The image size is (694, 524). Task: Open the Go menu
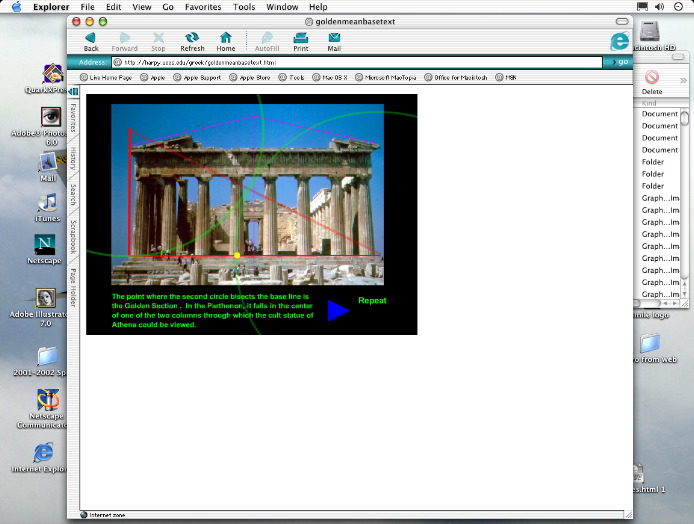[168, 7]
